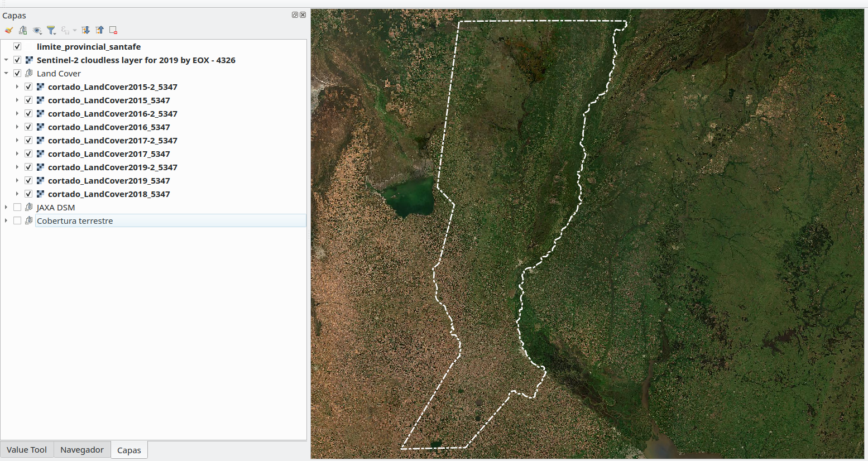Click the raster icon of the Sentinel-2 cloudless layer
The height and width of the screenshot is (461, 868).
point(30,60)
